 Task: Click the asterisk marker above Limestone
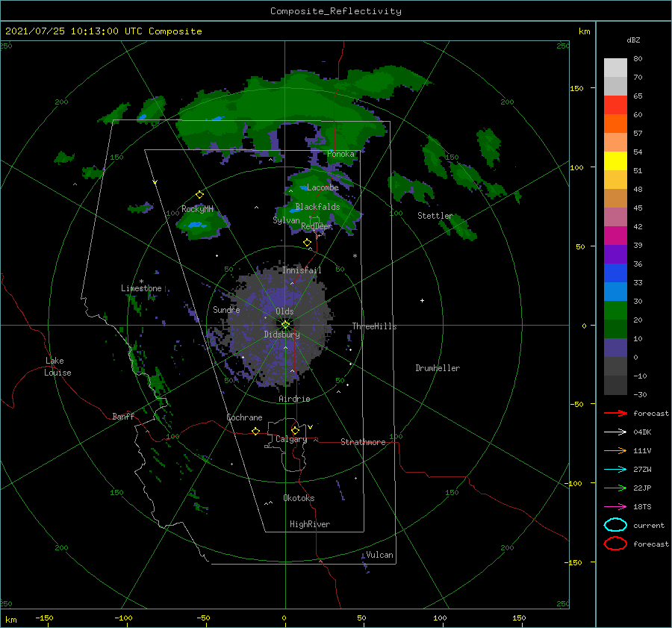point(141,282)
